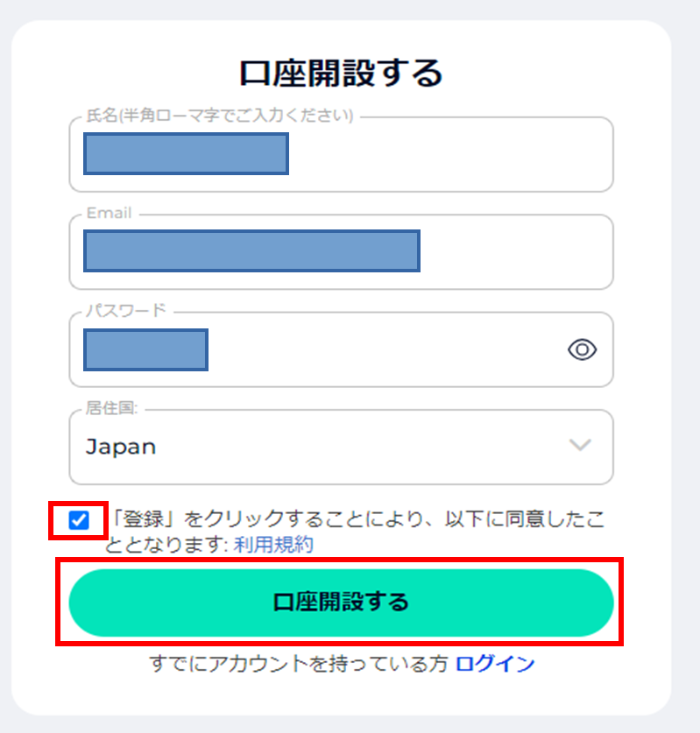Click the 氏名(半角ローマ字) field label

pyautogui.click(x=219, y=116)
